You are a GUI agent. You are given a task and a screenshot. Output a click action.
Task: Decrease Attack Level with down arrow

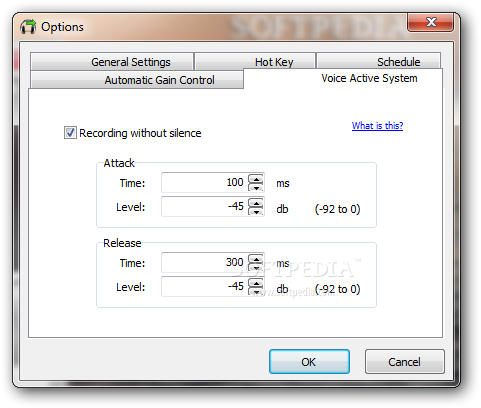[x=256, y=211]
